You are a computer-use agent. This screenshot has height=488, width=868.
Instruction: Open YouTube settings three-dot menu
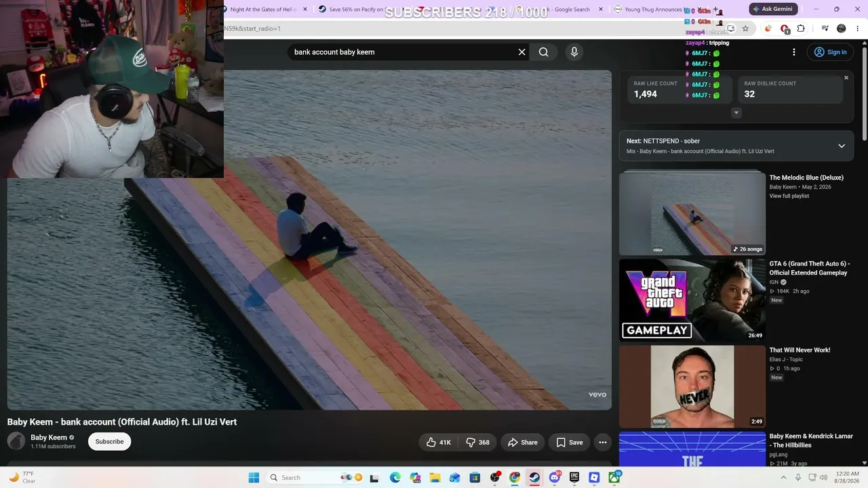click(794, 52)
